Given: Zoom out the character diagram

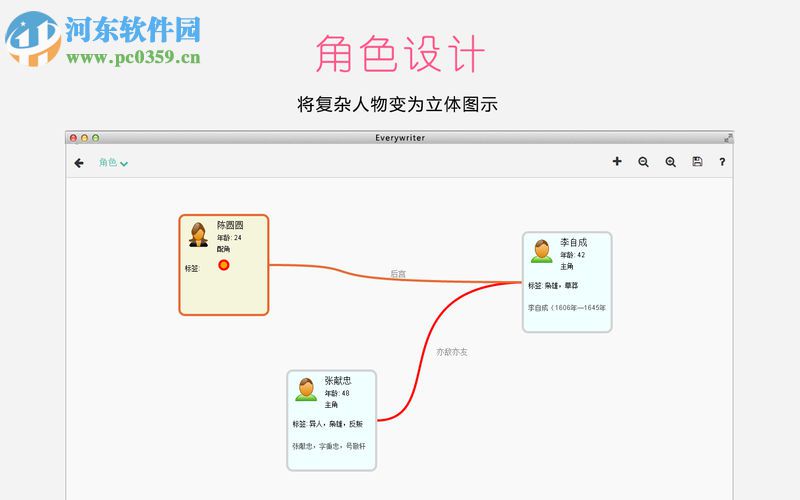Looking at the screenshot, I should [x=643, y=162].
